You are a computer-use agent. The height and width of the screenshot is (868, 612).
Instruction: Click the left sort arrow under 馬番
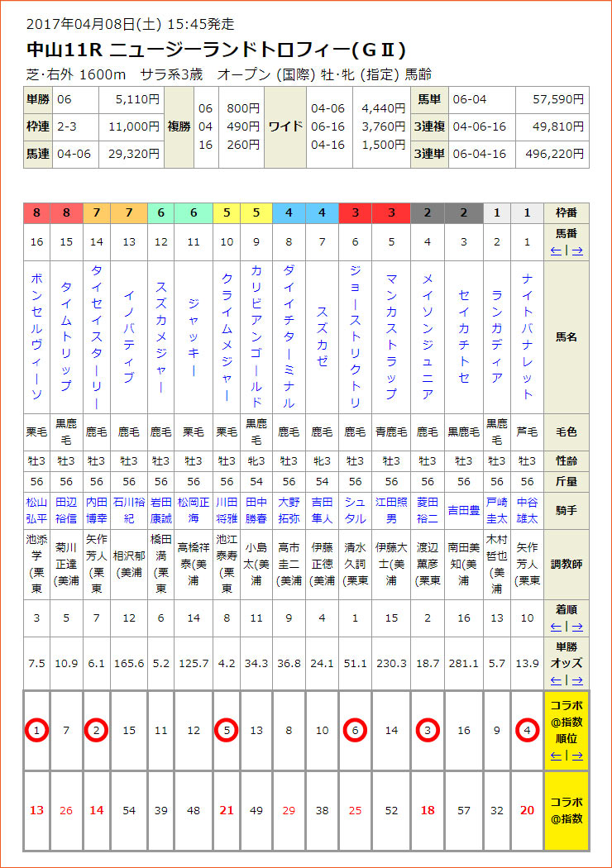(556, 250)
